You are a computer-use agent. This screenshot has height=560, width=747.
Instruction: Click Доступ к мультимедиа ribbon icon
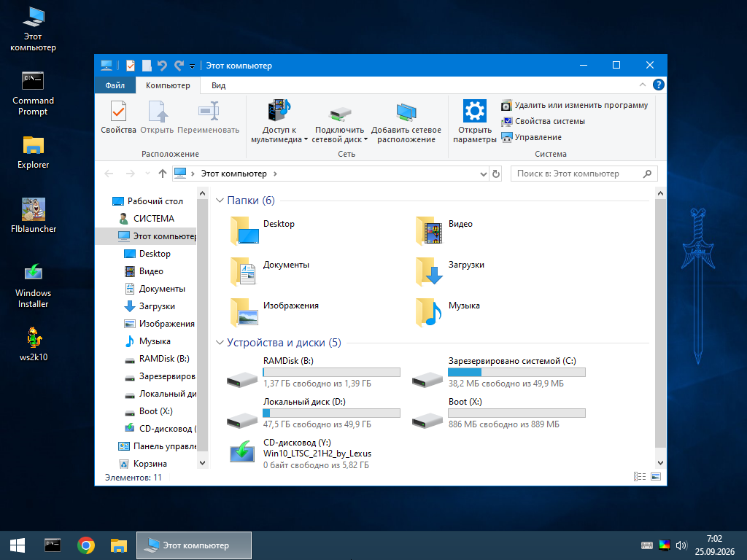(x=279, y=121)
